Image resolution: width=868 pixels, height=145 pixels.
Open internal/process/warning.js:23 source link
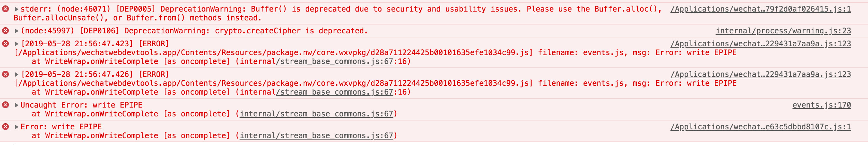coord(783,31)
